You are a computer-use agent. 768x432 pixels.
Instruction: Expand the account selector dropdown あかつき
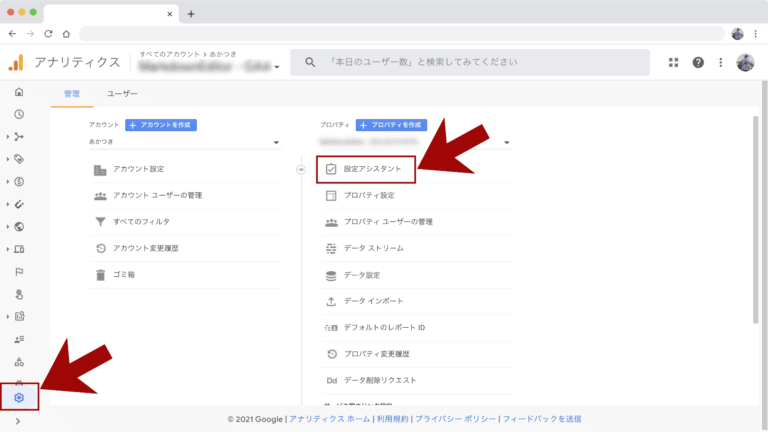tap(185, 143)
